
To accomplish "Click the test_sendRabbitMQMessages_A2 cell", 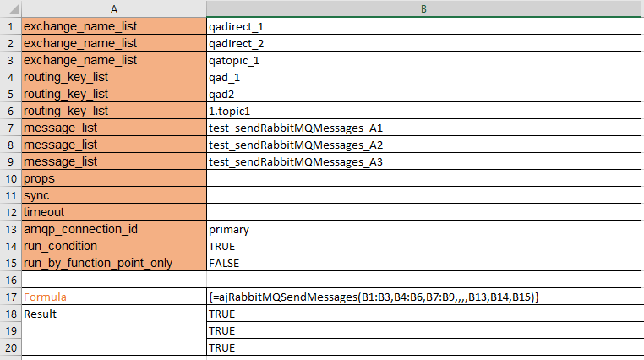I will [423, 145].
